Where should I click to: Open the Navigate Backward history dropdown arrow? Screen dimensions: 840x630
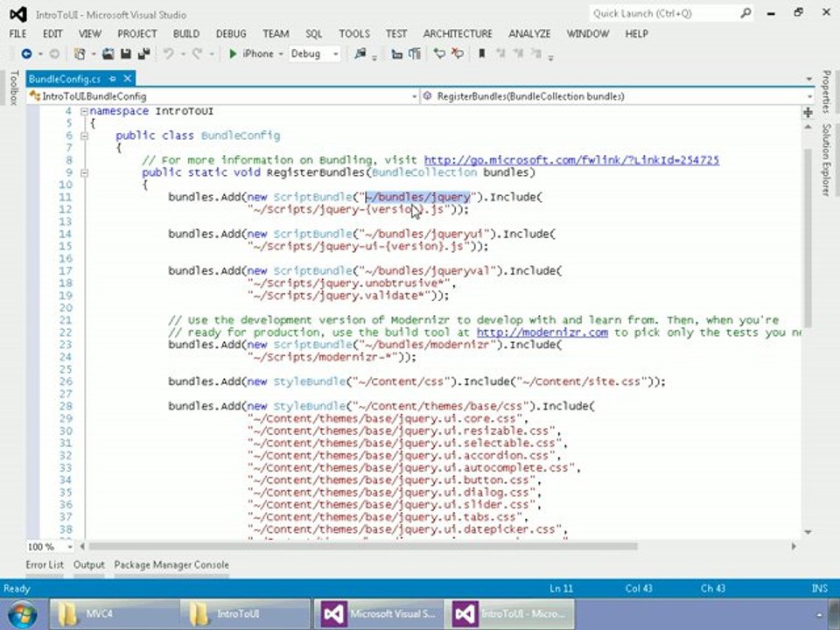click(x=40, y=54)
